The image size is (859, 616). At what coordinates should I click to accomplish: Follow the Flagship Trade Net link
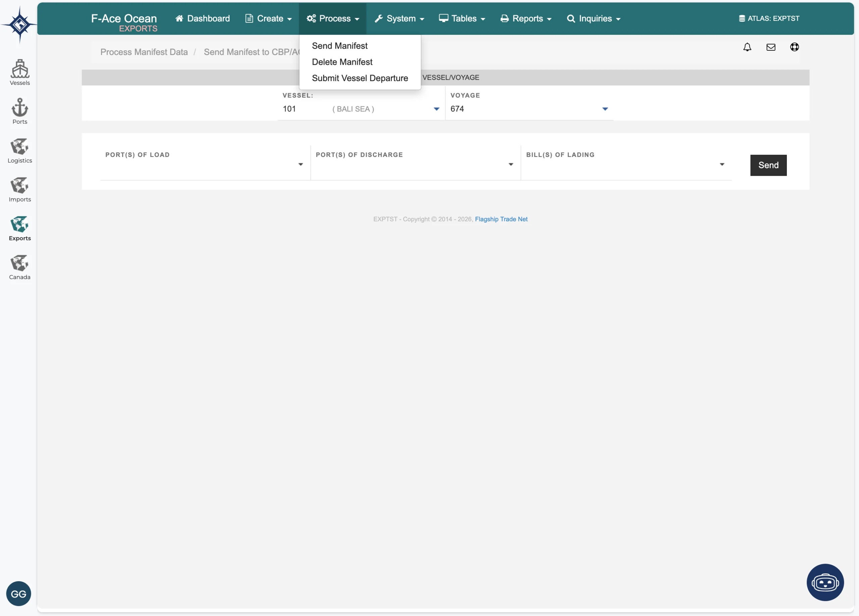(x=501, y=219)
